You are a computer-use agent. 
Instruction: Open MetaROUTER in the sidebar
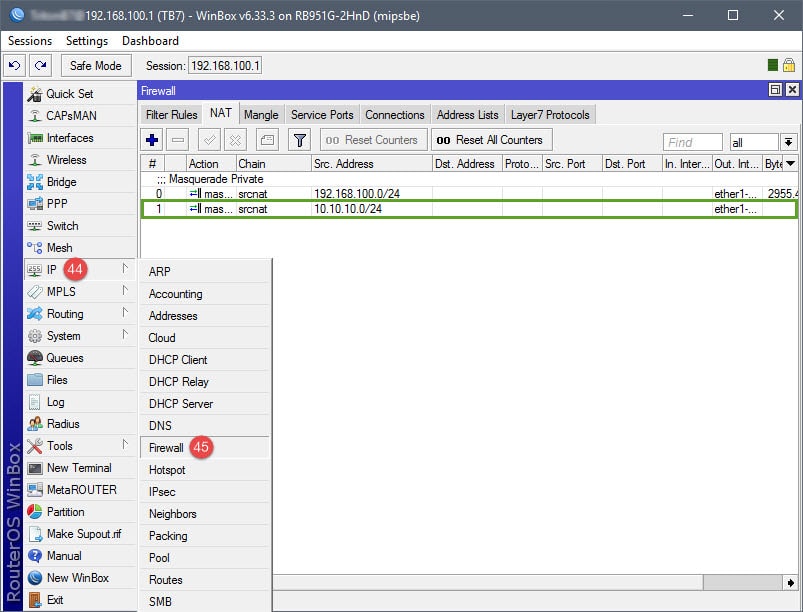(x=80, y=490)
